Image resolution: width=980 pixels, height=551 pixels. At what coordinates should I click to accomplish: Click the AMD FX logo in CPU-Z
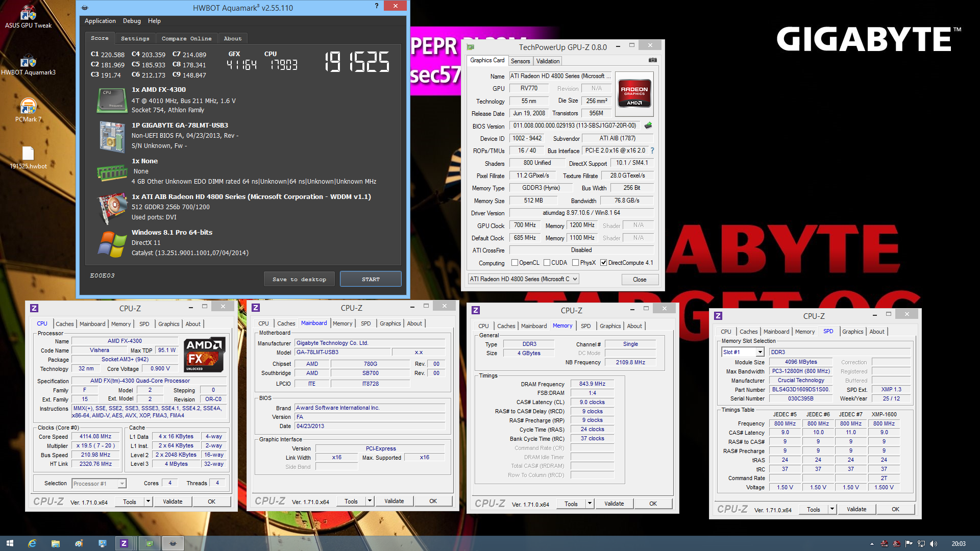click(x=204, y=354)
